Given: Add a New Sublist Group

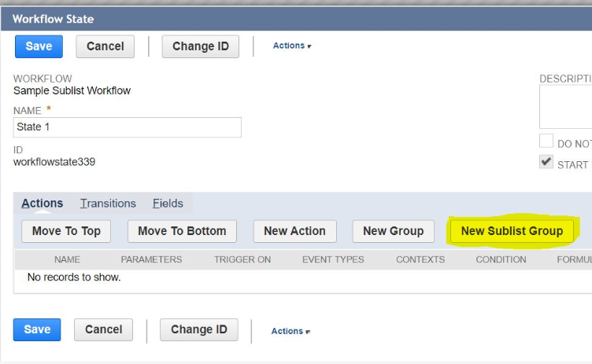Looking at the screenshot, I should click(512, 231).
